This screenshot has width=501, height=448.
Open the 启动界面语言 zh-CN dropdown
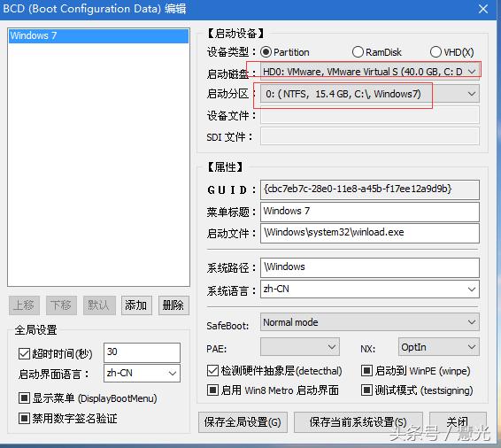pyautogui.click(x=142, y=373)
